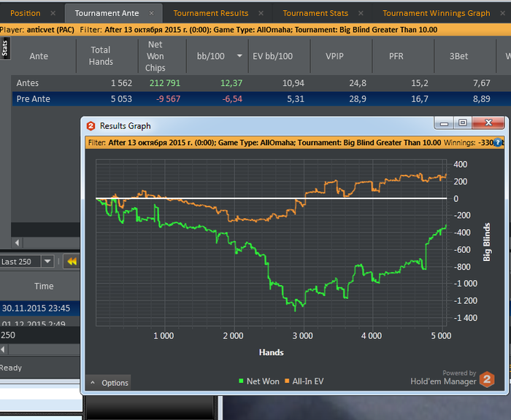Sort by 3Bet column header
Image resolution: width=511 pixels, height=420 pixels.
click(458, 56)
